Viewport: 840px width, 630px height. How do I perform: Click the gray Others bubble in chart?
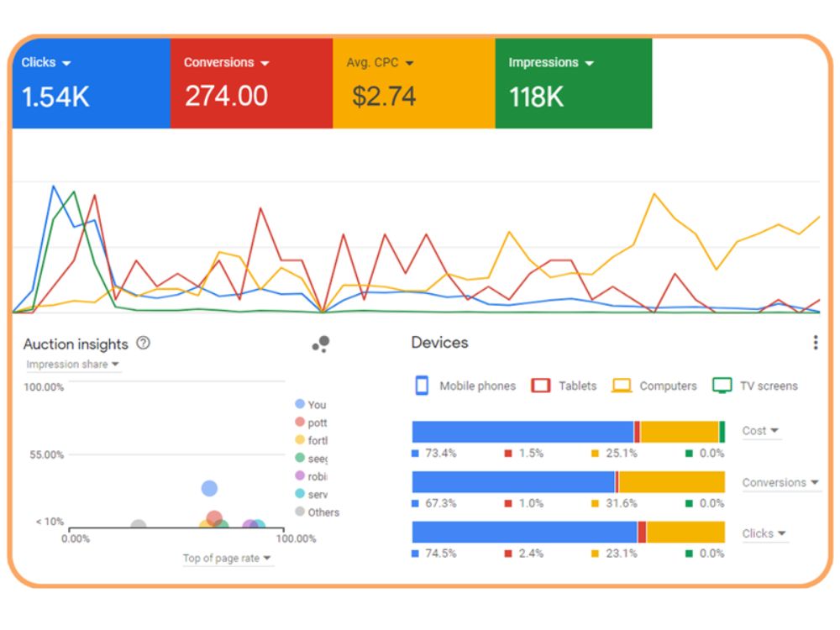[x=139, y=525]
